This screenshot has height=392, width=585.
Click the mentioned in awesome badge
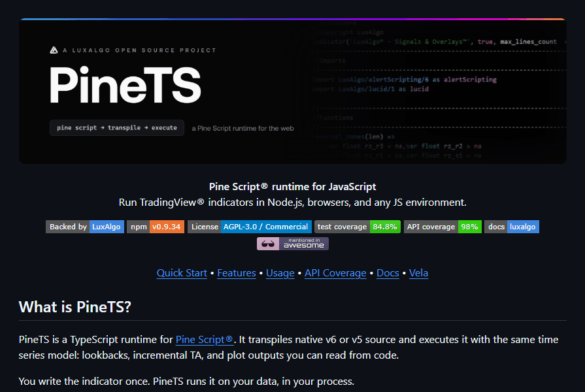pos(293,244)
